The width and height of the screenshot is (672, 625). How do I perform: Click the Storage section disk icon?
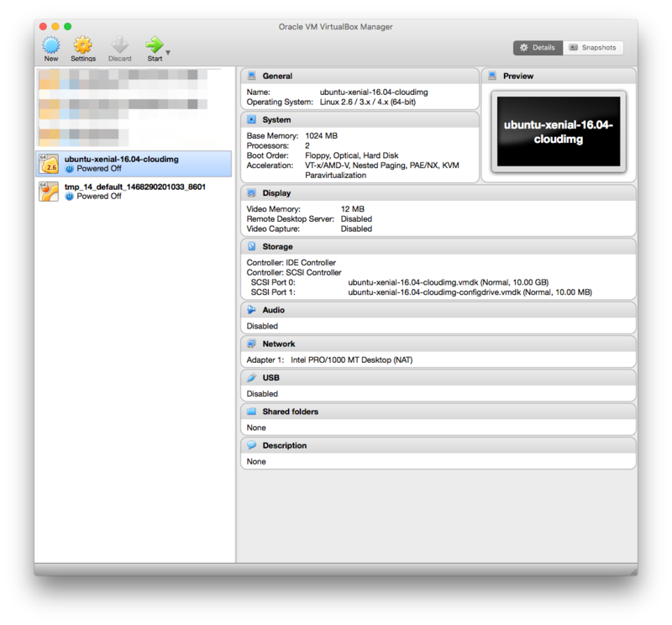click(x=251, y=246)
